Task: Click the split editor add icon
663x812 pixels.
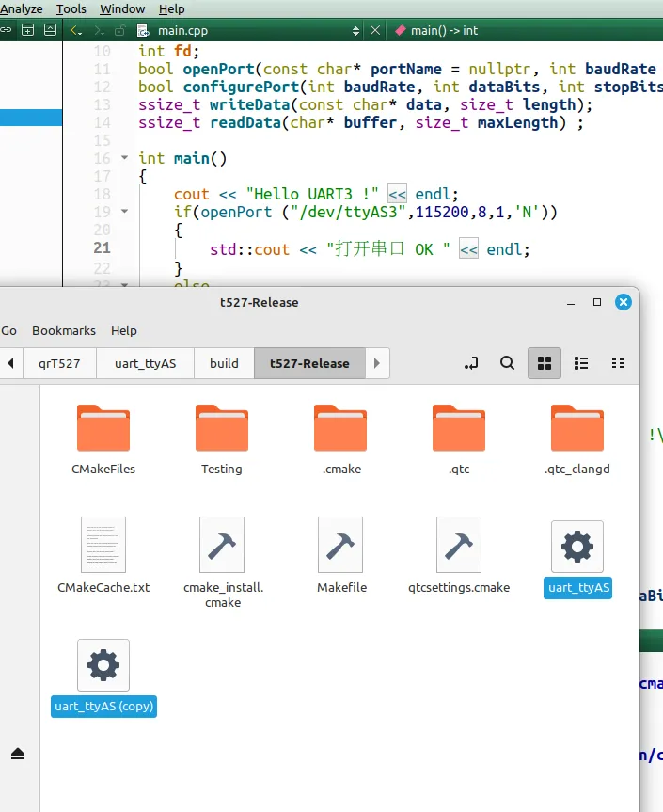Action: pyautogui.click(x=28, y=30)
